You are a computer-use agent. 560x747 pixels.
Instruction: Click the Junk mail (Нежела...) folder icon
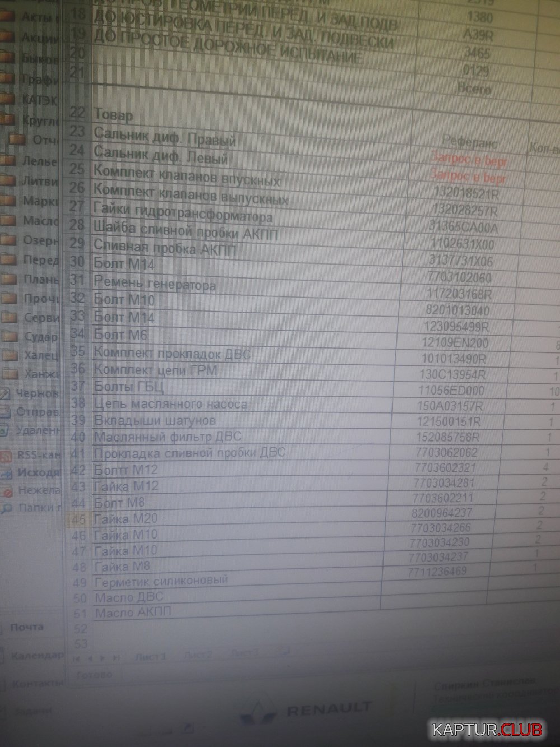(x=7, y=491)
